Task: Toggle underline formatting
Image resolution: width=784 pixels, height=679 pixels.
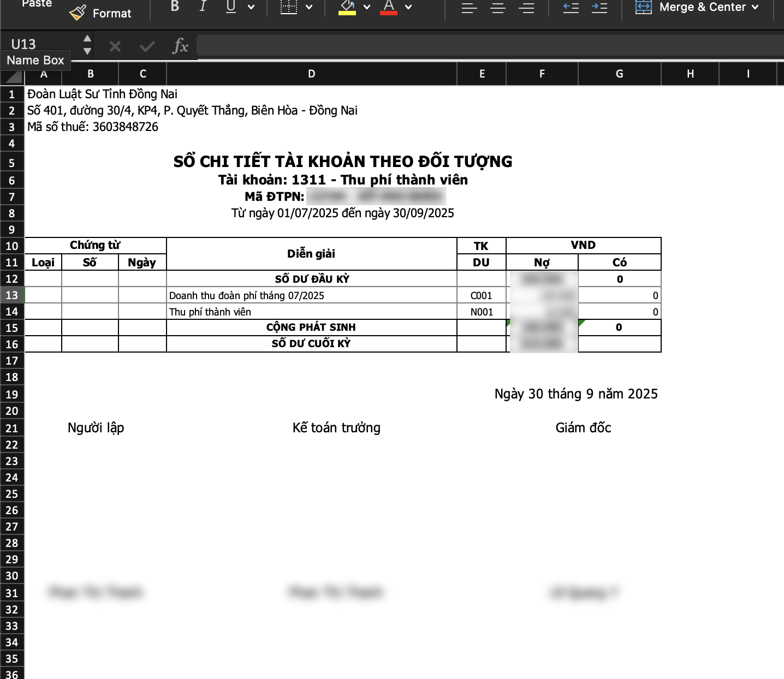Action: point(231,7)
